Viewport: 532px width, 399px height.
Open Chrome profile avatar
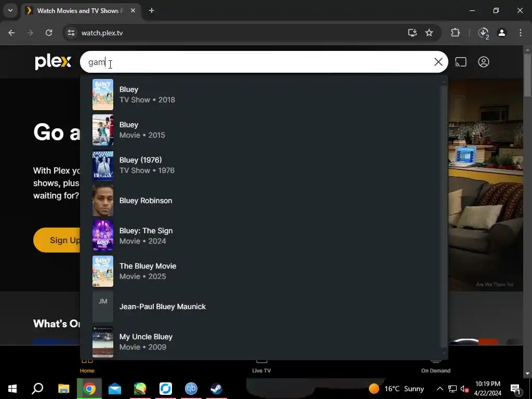tap(502, 33)
